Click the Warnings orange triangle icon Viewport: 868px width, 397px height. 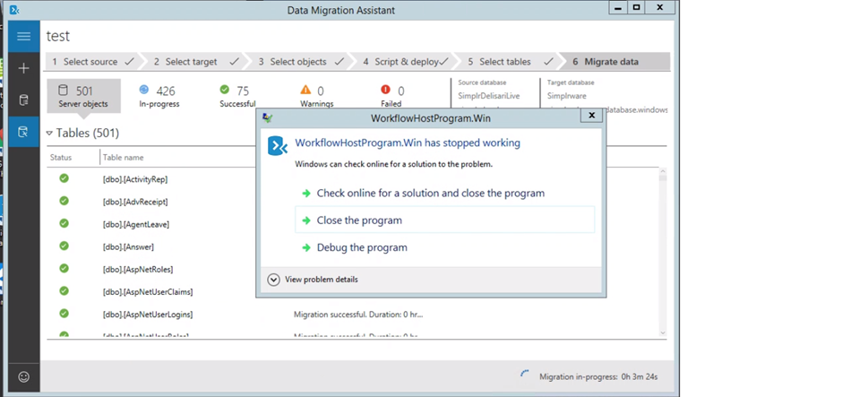click(305, 90)
